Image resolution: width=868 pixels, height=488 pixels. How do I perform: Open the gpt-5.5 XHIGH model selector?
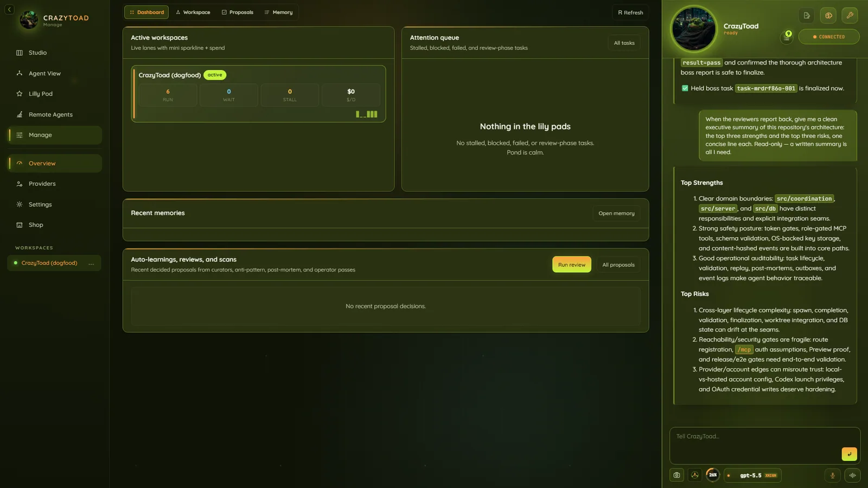tap(753, 476)
